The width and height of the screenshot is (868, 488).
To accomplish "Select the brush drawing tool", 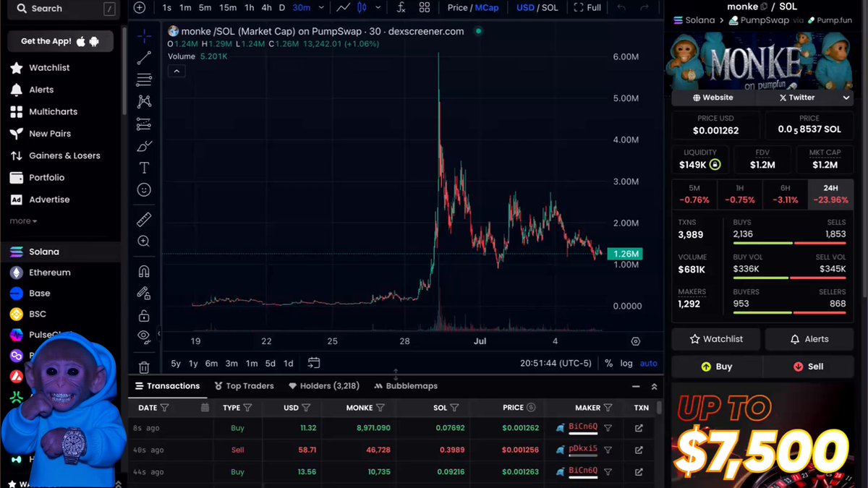I will (144, 146).
